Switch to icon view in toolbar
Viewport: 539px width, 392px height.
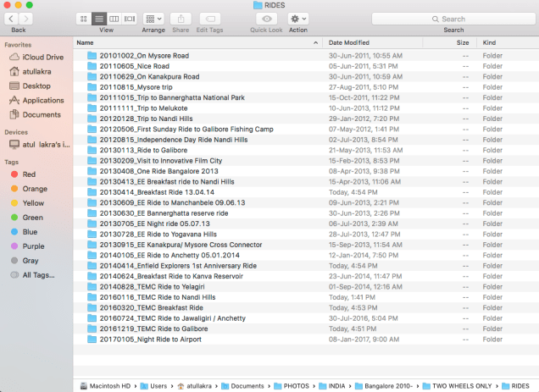pyautogui.click(x=85, y=18)
